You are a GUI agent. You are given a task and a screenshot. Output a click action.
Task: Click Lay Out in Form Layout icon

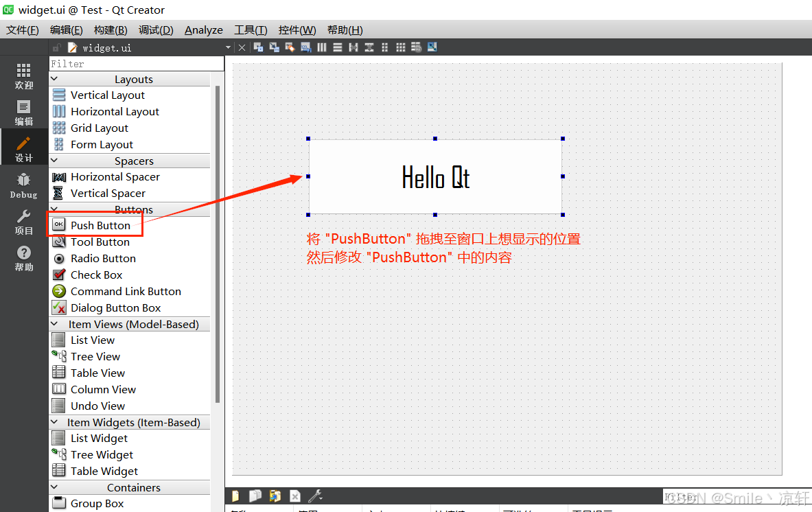(385, 47)
